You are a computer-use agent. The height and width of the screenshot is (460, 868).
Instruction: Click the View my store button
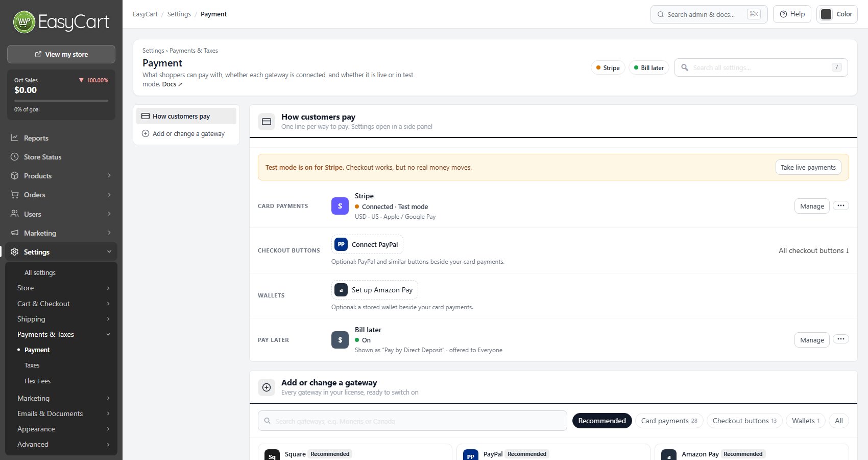point(61,54)
